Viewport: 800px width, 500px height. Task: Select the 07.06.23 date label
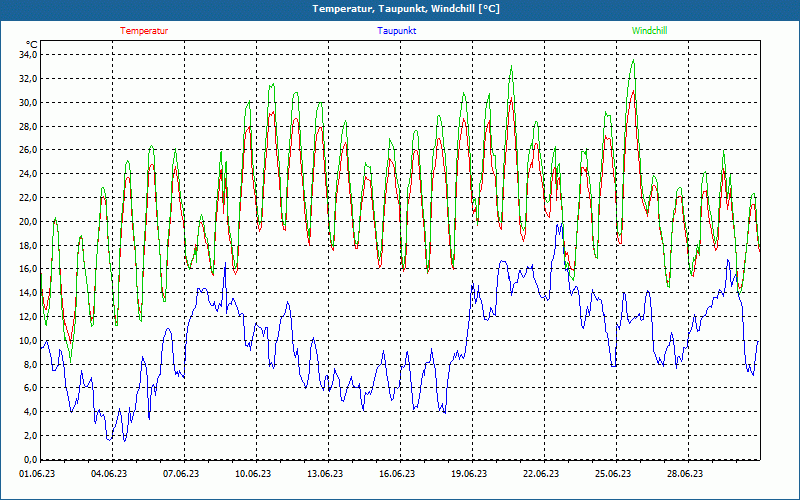click(x=181, y=473)
